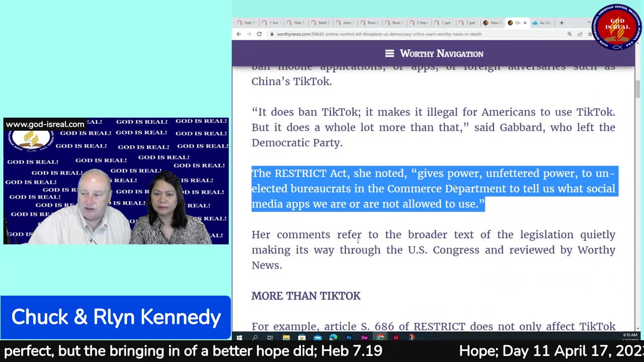
Task: Click highlighted paragraph starting 'The RESTRICT Act'
Action: [434, 189]
